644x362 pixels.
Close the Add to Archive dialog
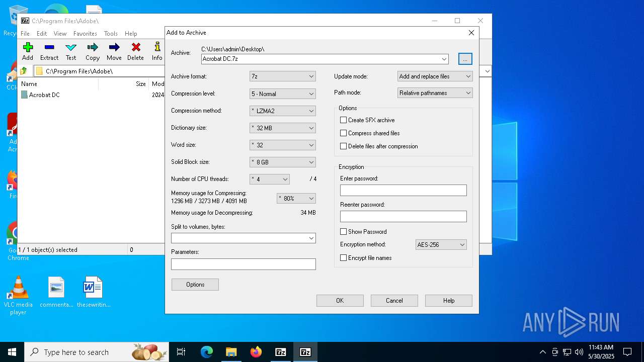pyautogui.click(x=471, y=33)
